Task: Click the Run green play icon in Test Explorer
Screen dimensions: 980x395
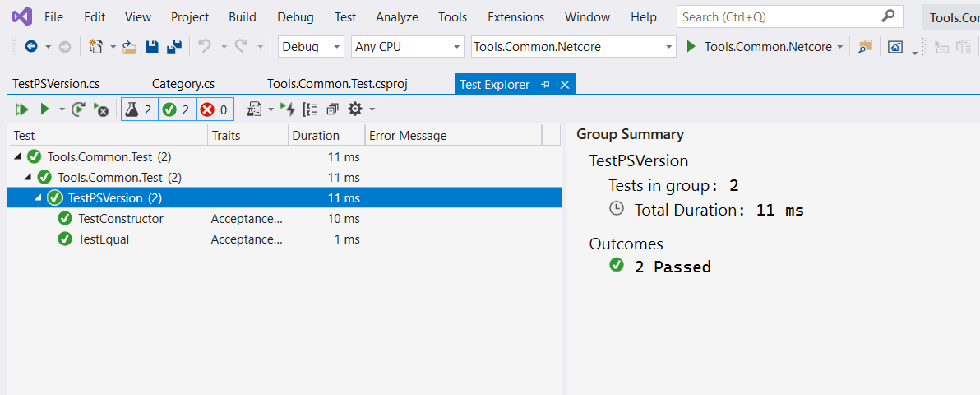Action: (x=44, y=109)
